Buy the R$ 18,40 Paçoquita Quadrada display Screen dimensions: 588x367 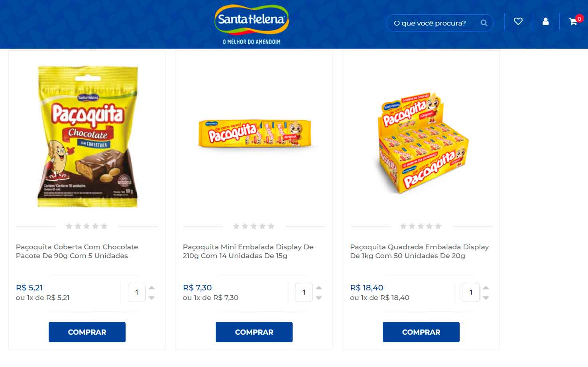tap(421, 332)
